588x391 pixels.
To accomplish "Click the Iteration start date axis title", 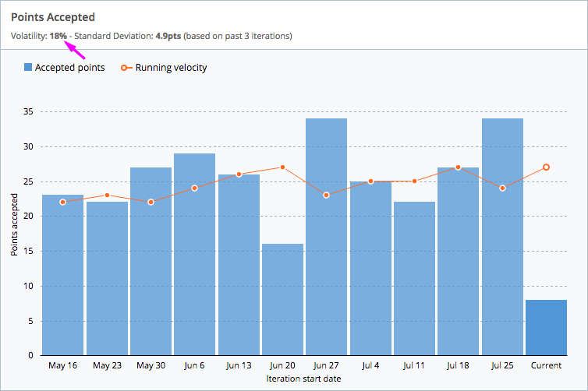I will tap(304, 379).
